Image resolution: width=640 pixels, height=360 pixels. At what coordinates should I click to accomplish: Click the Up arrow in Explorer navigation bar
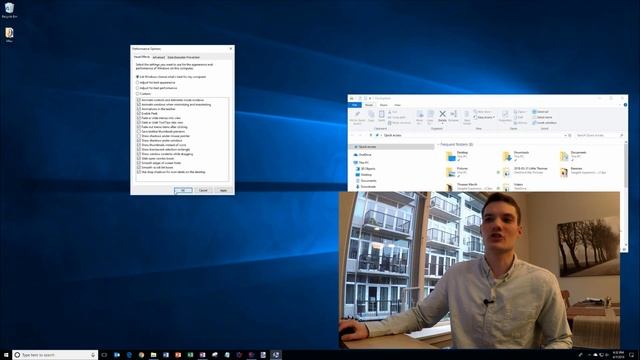pyautogui.click(x=371, y=135)
